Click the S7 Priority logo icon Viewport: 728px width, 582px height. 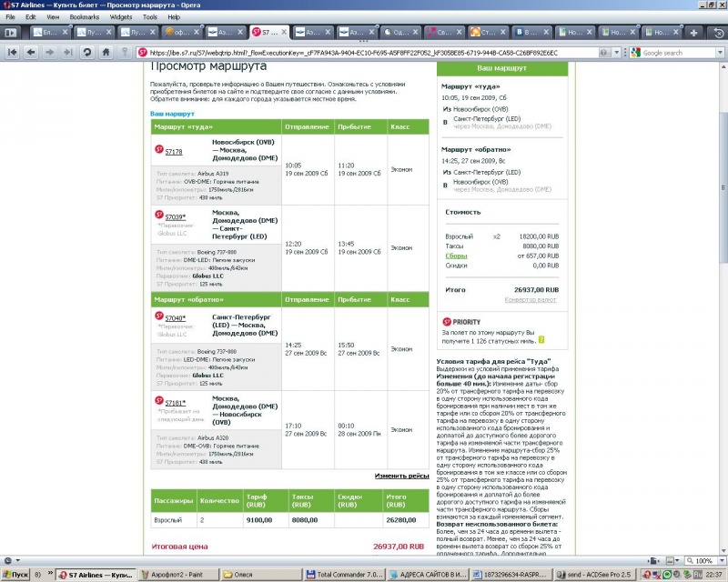pos(447,322)
